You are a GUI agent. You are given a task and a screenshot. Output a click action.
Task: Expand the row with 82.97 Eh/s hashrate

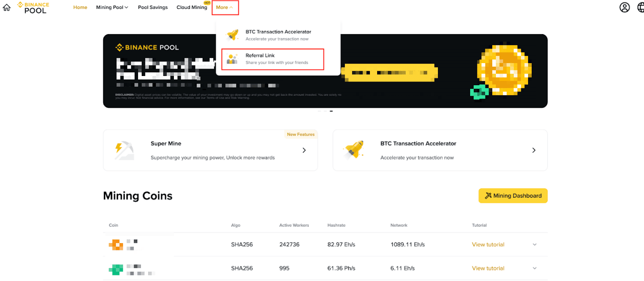(535, 244)
